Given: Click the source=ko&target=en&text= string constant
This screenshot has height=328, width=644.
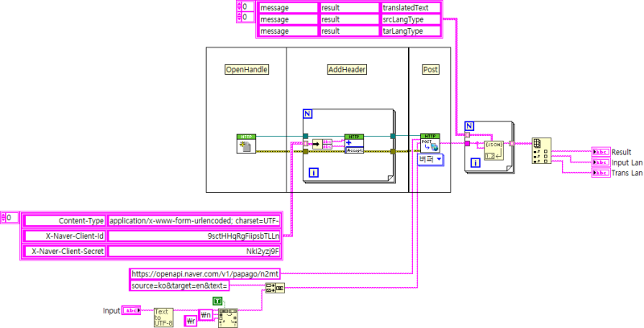Looking at the screenshot, I should (179, 285).
